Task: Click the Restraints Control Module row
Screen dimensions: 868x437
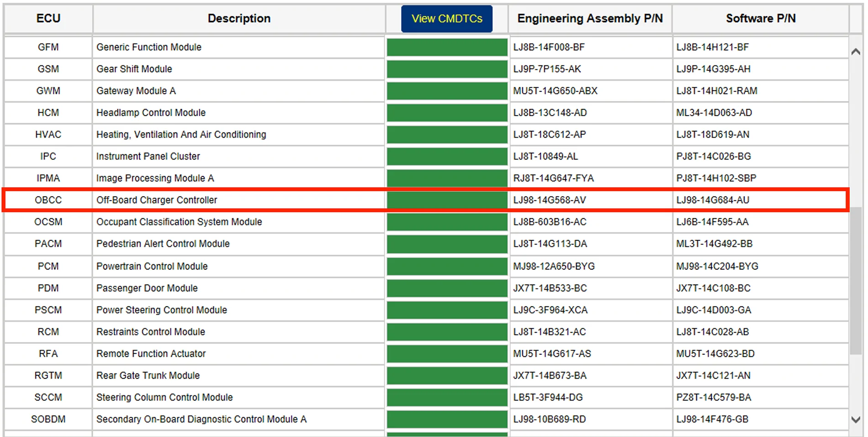Action: pos(426,331)
